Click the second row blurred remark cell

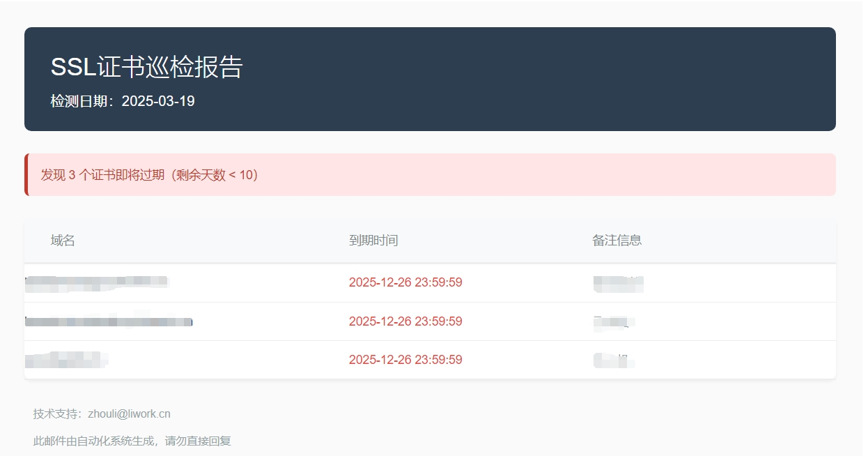click(x=613, y=321)
